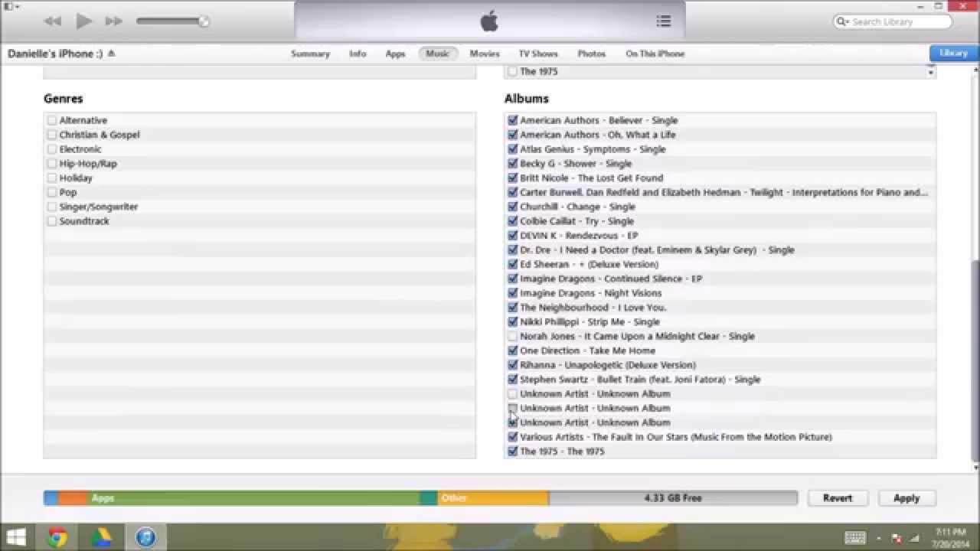This screenshot has width=980, height=551.
Task: Open the TV Shows tab
Action: coord(538,54)
